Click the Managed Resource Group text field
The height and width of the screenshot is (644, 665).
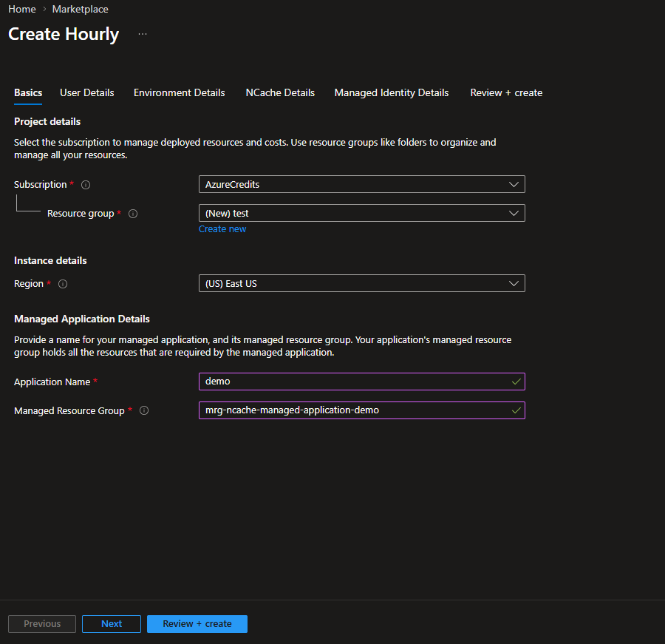point(362,410)
